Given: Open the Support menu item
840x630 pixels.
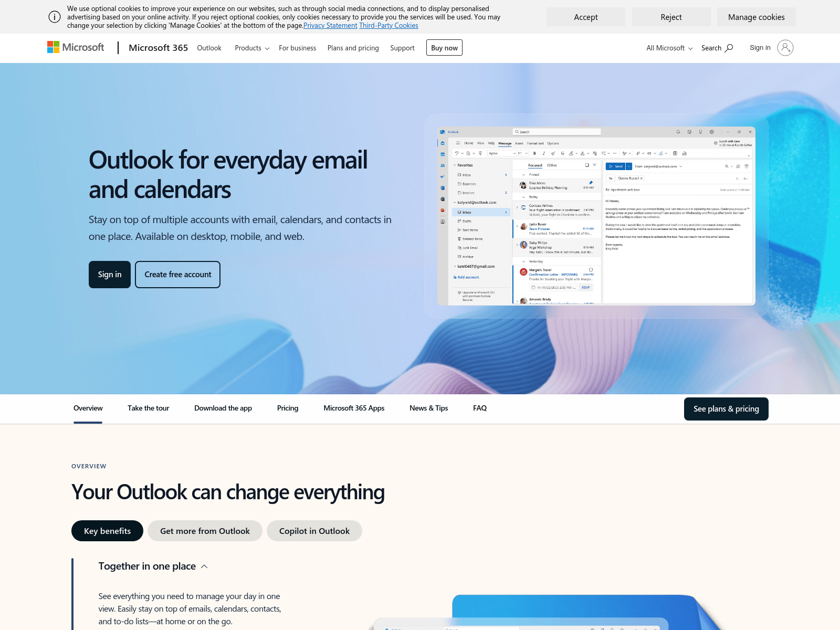Looking at the screenshot, I should coord(402,48).
